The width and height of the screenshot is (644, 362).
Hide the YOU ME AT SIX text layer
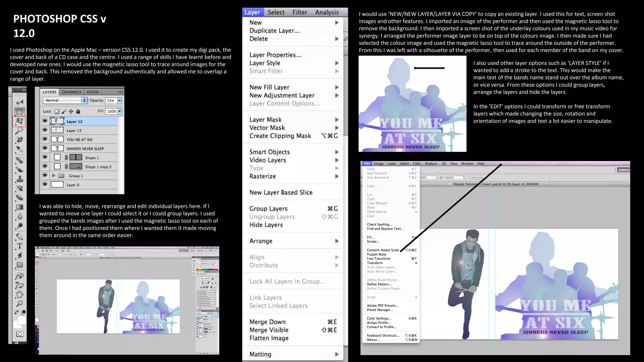(45, 139)
